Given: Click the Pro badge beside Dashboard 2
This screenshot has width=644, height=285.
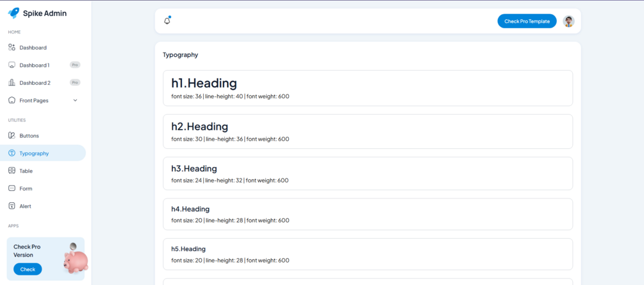Looking at the screenshot, I should pos(75,83).
